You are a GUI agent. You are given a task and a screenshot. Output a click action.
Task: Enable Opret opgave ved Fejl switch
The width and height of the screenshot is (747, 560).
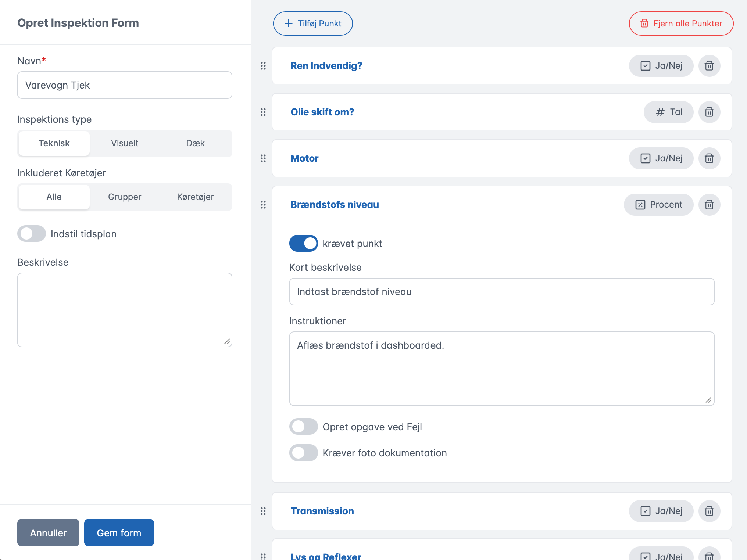303,427
